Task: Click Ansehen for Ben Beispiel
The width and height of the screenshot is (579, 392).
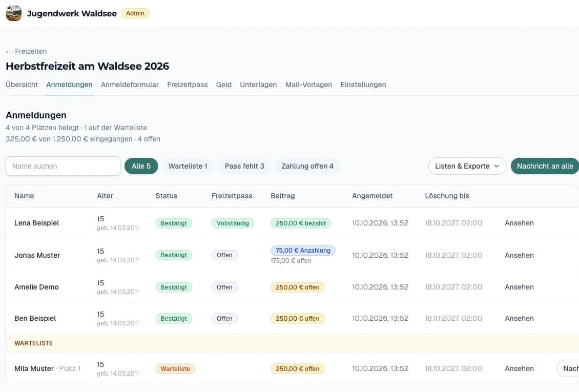Action: [x=519, y=318]
